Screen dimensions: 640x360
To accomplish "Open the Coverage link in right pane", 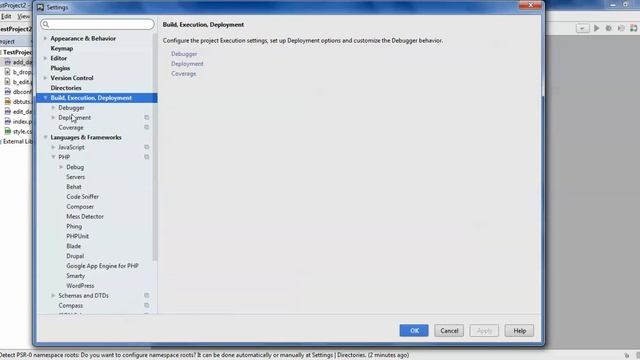I will coord(184,73).
